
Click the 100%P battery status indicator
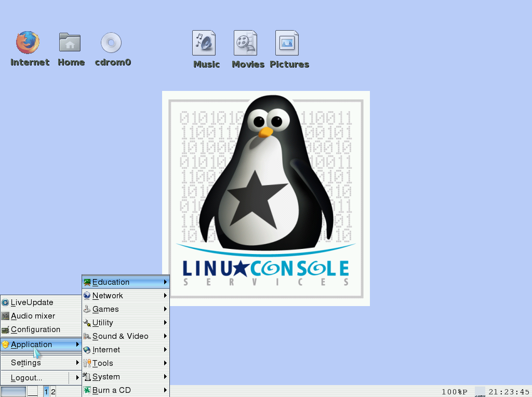454,392
